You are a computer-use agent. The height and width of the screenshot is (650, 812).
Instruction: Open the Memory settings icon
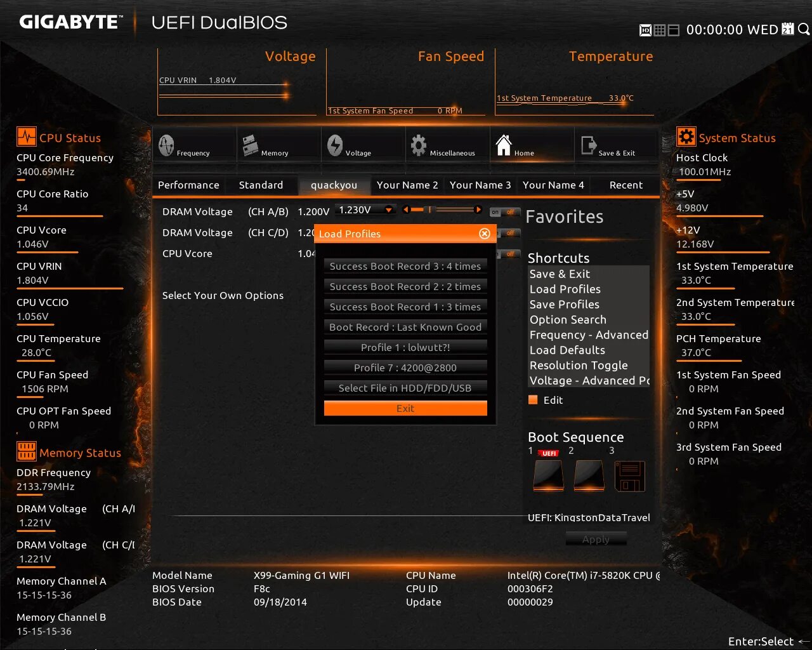(x=250, y=145)
